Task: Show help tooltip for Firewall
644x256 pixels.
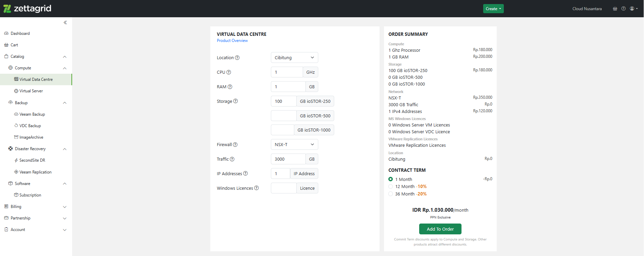Action: coord(235,145)
